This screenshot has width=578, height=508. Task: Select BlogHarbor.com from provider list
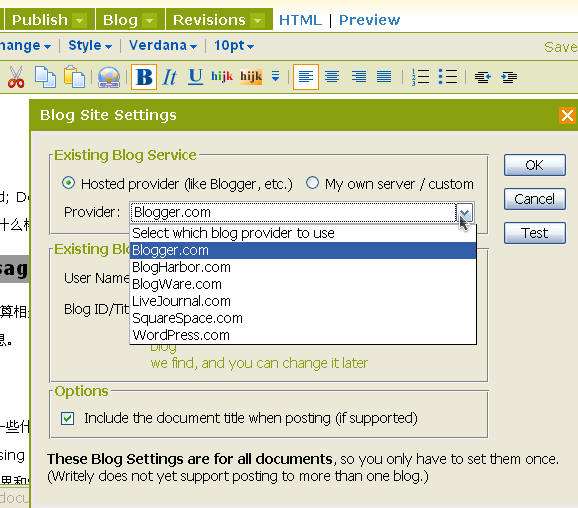coord(303,267)
